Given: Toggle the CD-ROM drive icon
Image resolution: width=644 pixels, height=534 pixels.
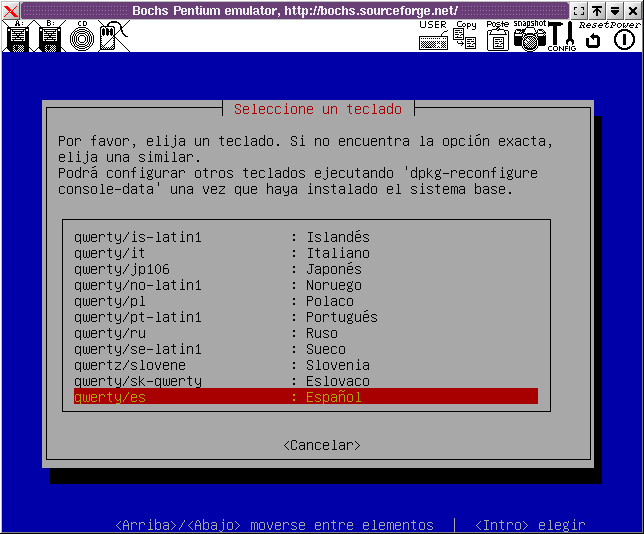Looking at the screenshot, I should point(82,37).
